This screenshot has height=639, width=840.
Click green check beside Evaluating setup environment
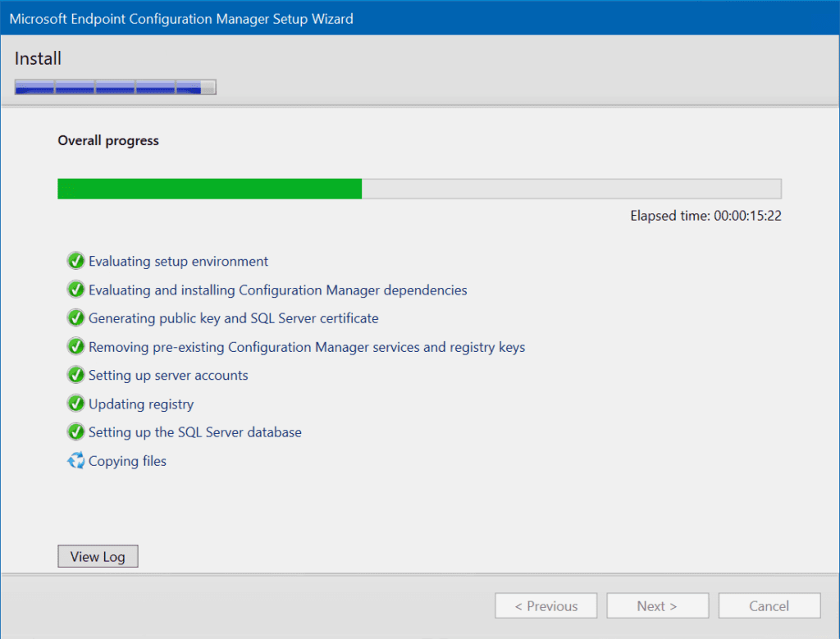pos(75,261)
